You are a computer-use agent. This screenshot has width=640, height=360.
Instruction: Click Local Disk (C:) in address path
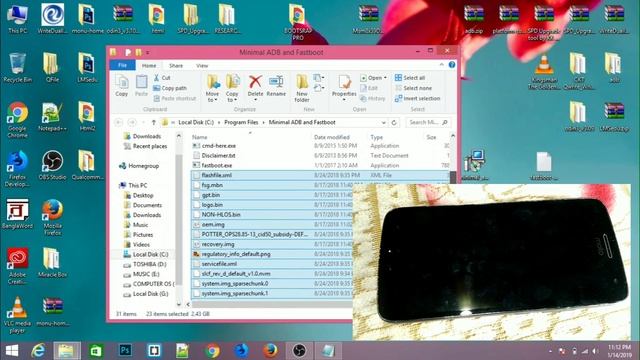(196, 122)
